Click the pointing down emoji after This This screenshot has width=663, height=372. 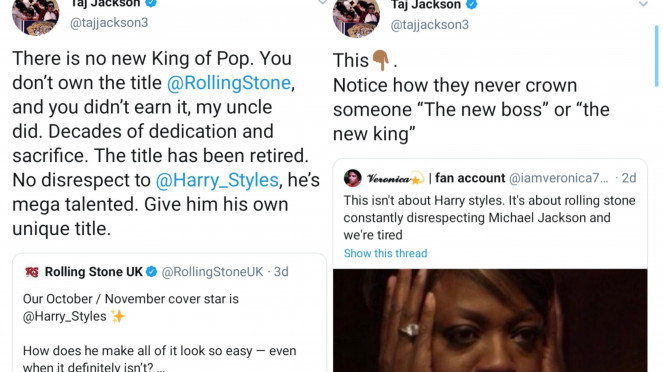[x=381, y=60]
